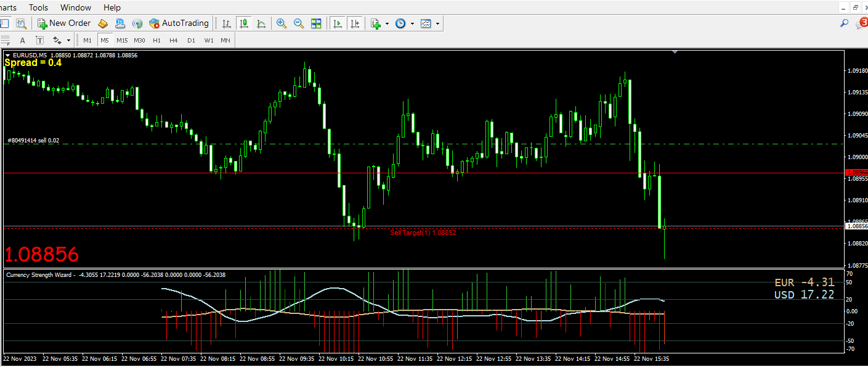
Task: Click the Sell Target(1) 1.08852 label
Action: (x=423, y=233)
